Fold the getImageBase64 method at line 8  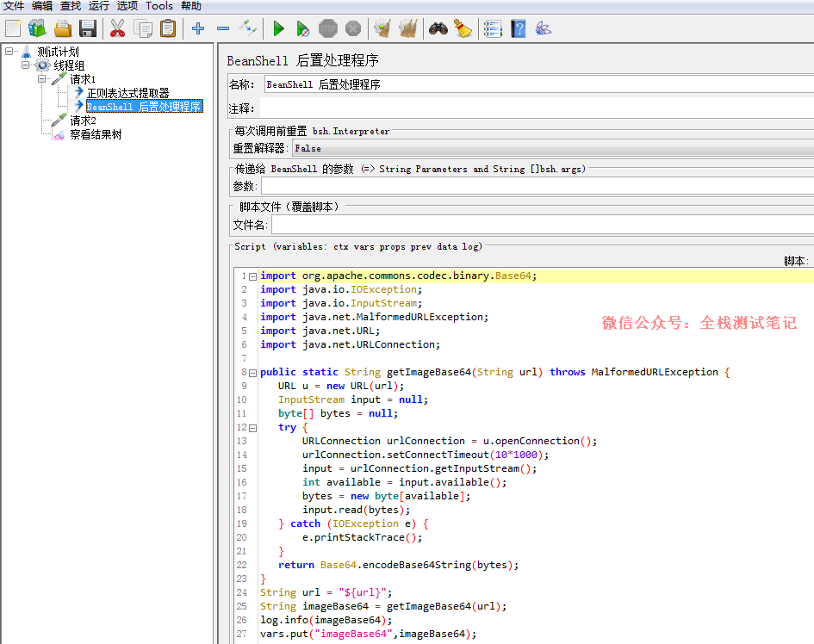point(253,373)
